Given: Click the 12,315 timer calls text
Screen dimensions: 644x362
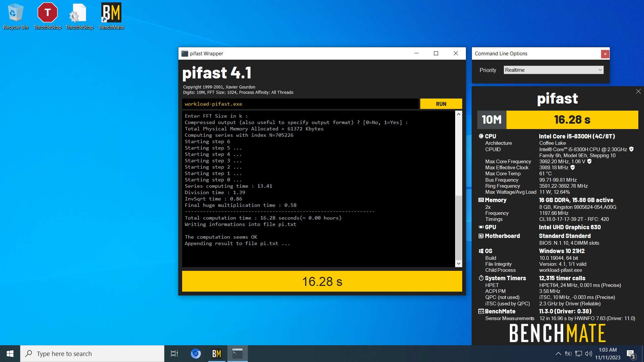Looking at the screenshot, I should click(562, 278).
